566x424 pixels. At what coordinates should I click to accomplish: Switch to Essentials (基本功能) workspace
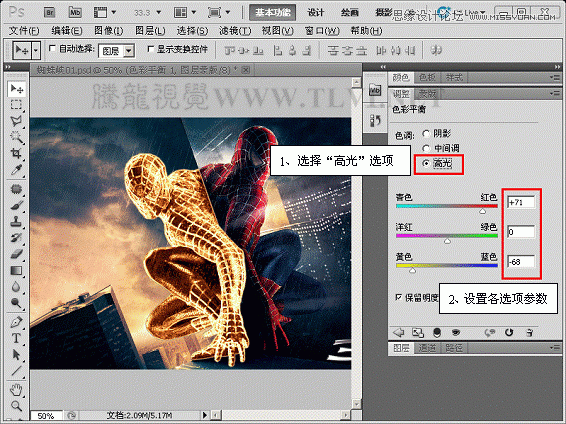tap(273, 13)
